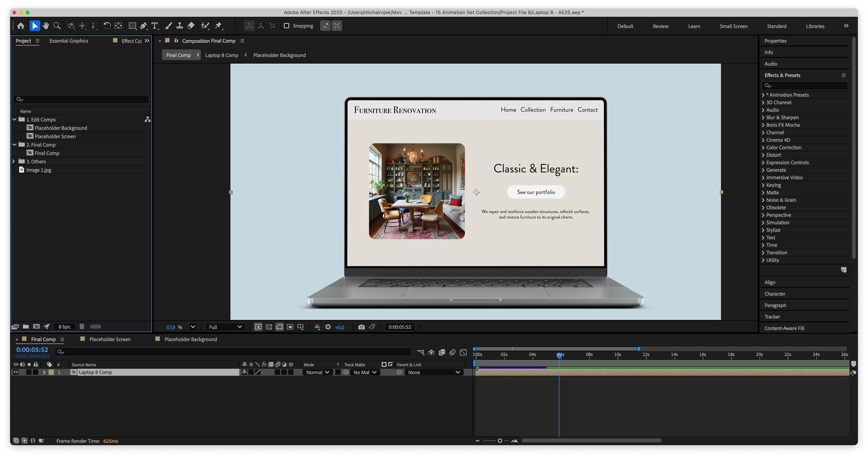
Task: Click the 8 bpc color depth button
Action: pyautogui.click(x=64, y=327)
